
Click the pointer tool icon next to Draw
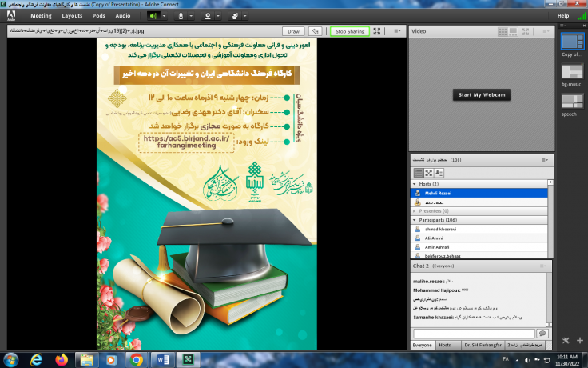tap(316, 31)
